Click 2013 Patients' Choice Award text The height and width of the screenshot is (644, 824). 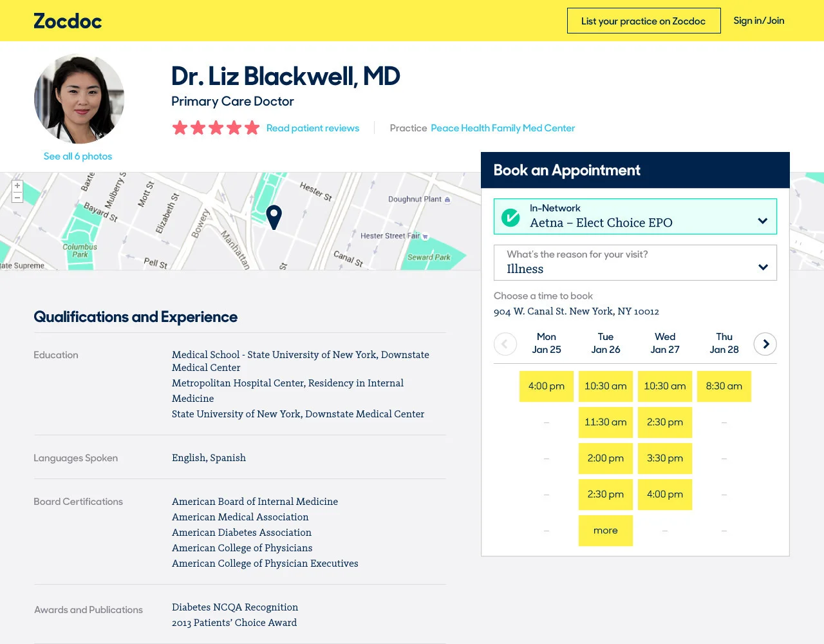point(234,623)
